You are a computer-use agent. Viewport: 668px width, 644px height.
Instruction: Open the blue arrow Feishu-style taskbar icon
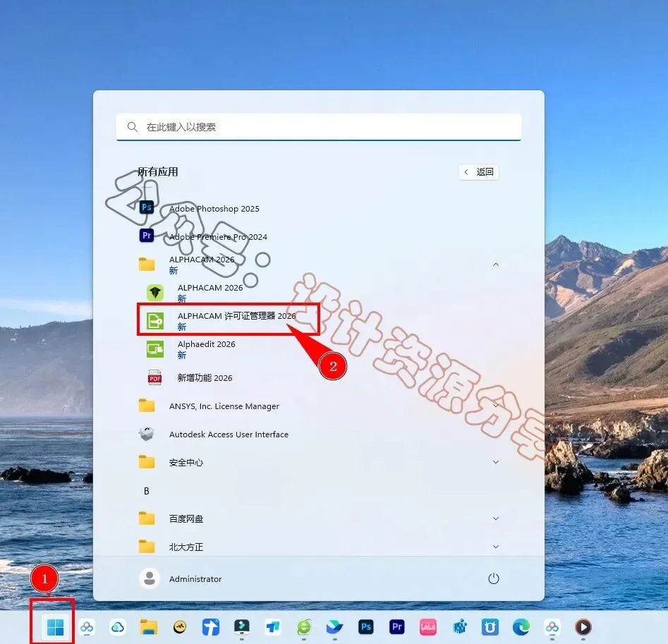tap(211, 627)
